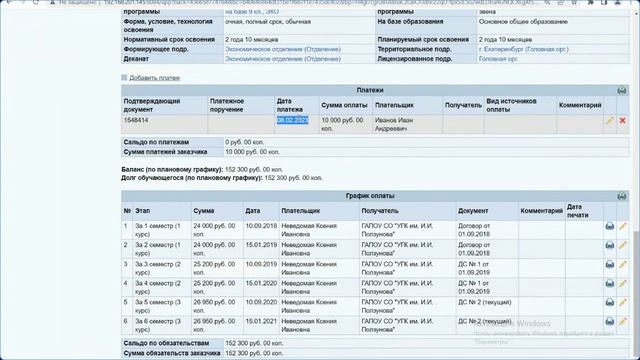
Task: Click Сальдо по платежам value '0 руб. 00 коп.'
Action: click(244, 142)
